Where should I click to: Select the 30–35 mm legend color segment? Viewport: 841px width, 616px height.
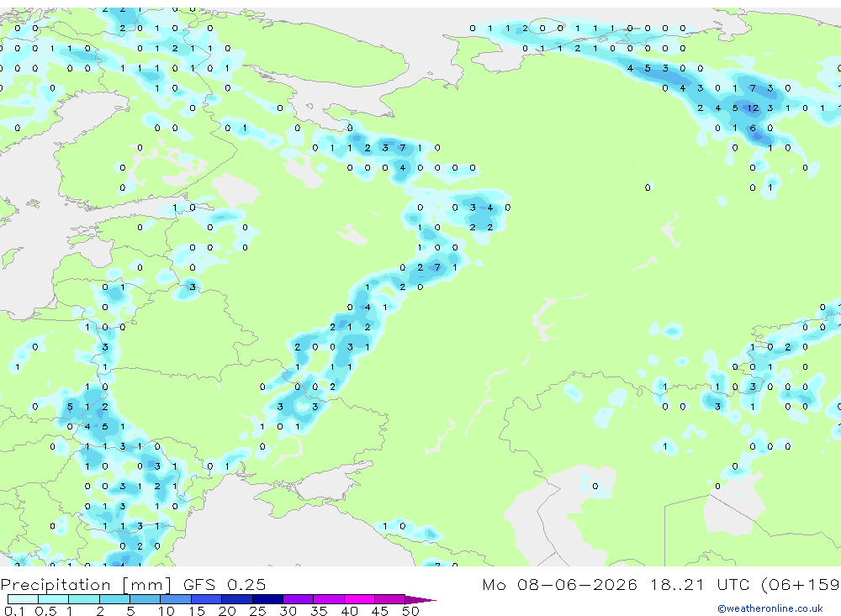coord(298,599)
